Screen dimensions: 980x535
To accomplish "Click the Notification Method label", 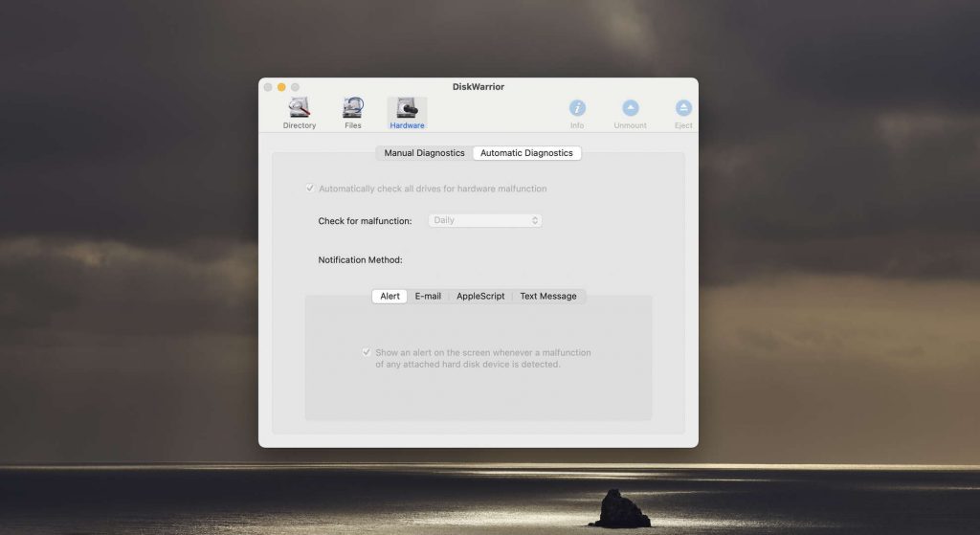I will (x=360, y=260).
